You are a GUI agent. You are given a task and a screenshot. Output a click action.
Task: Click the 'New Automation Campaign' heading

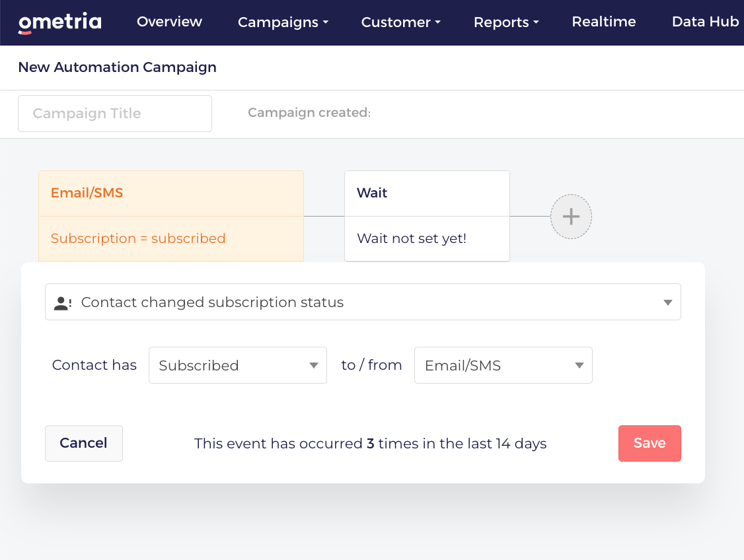pos(117,67)
